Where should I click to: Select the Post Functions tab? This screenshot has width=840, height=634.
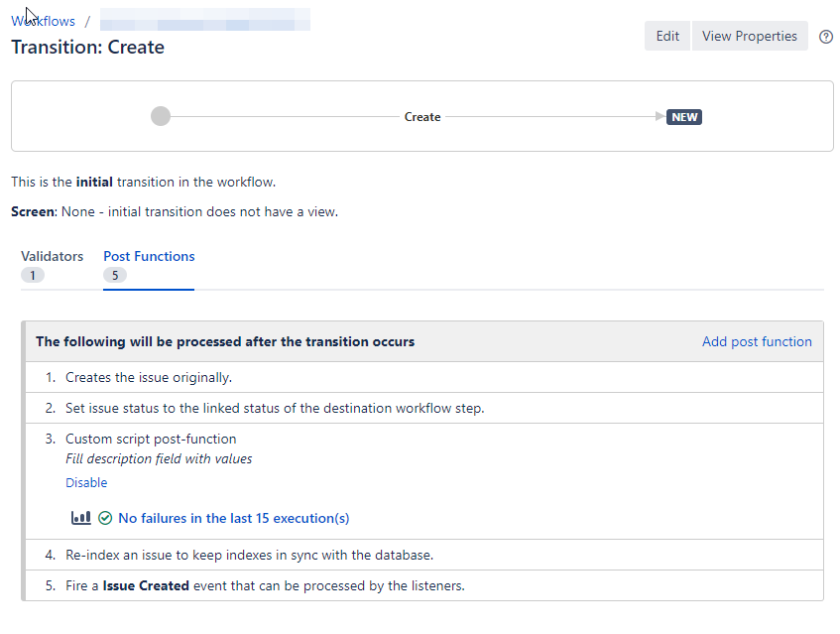click(x=148, y=256)
